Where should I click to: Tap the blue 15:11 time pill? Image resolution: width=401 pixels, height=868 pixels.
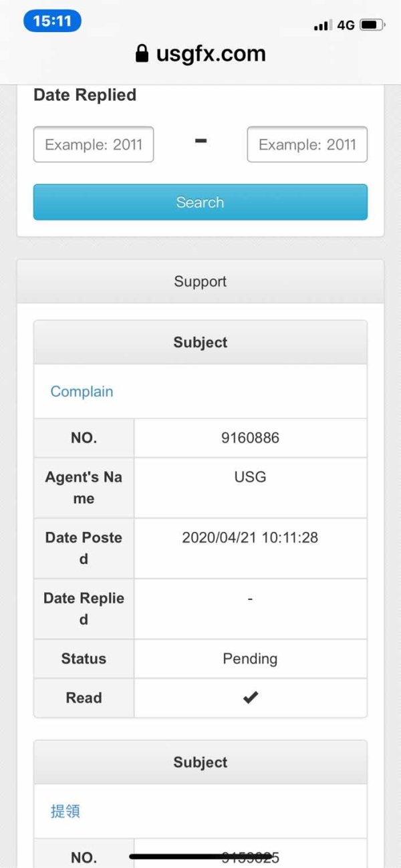click(x=52, y=21)
